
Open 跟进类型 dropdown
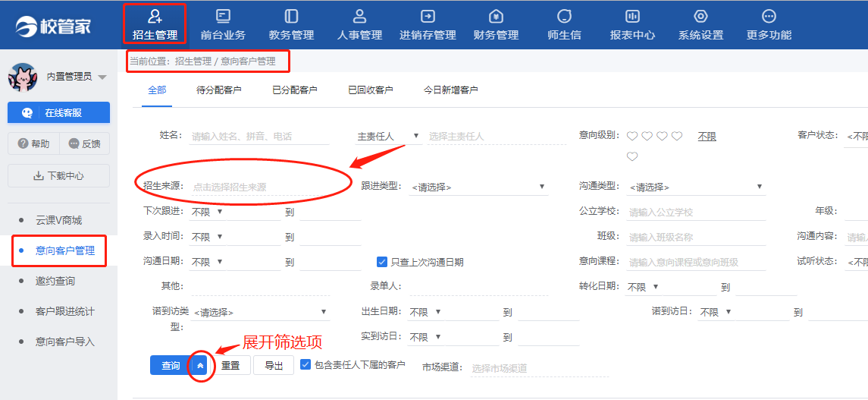pos(478,187)
